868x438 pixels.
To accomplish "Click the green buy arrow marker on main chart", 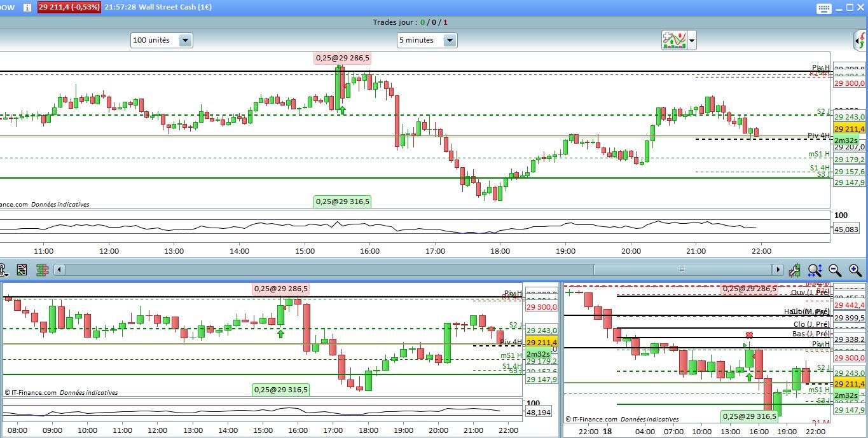I will click(x=342, y=110).
